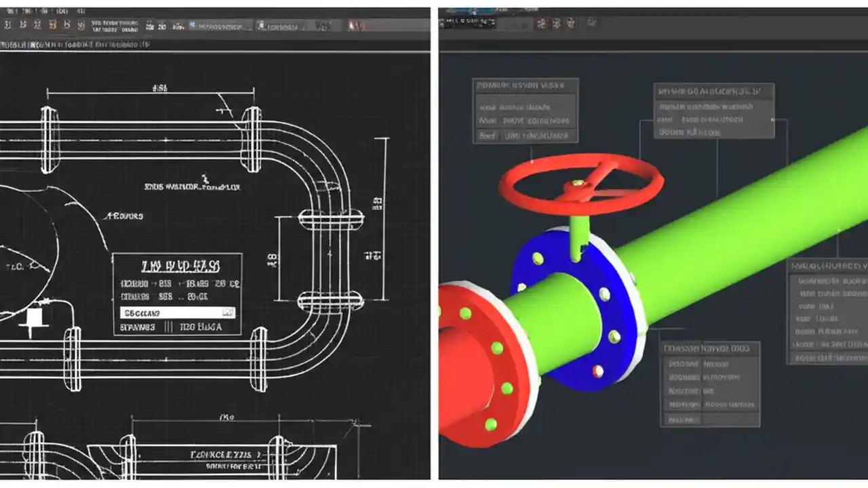The height and width of the screenshot is (488, 868).
Task: Open the blue model-browser icon on the toolbar
Action: point(192,24)
